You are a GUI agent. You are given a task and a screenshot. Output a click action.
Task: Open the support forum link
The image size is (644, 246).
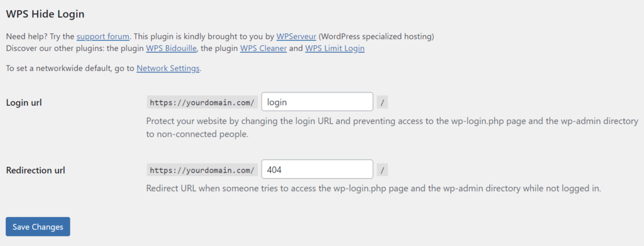click(103, 36)
